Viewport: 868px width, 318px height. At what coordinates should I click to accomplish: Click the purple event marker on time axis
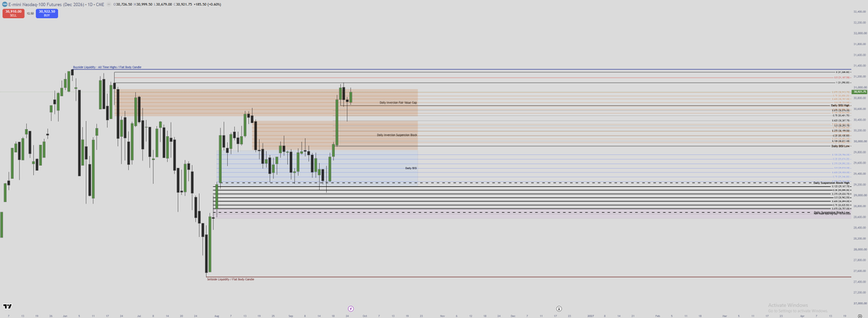tap(351, 308)
